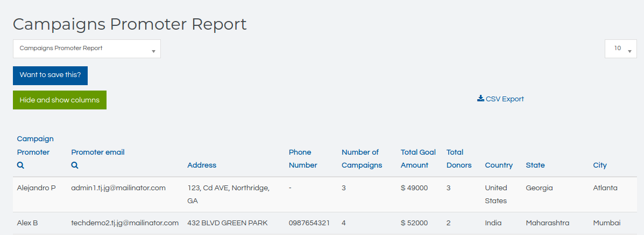The height and width of the screenshot is (235, 644).
Task: Expand the rows-per-page dropdown showing 10
Action: (620, 49)
